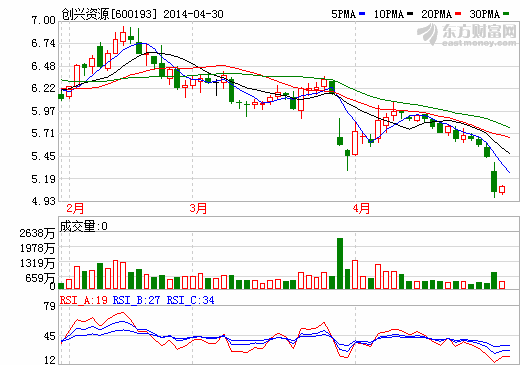Click the 7.00 price axis value
This screenshot has width=520, height=365.
(43, 20)
